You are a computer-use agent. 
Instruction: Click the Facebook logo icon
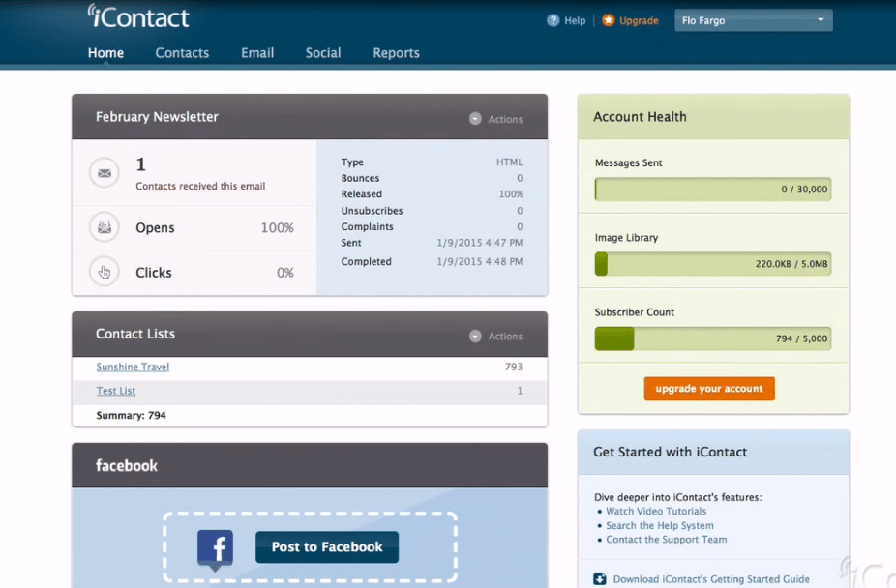215,548
